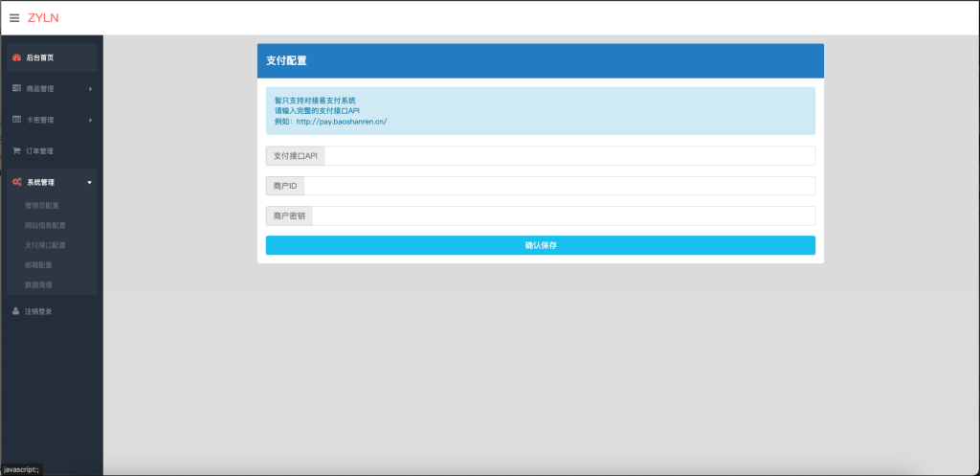The width and height of the screenshot is (980, 476).
Task: Click the ZYLN logo link
Action: tap(43, 18)
